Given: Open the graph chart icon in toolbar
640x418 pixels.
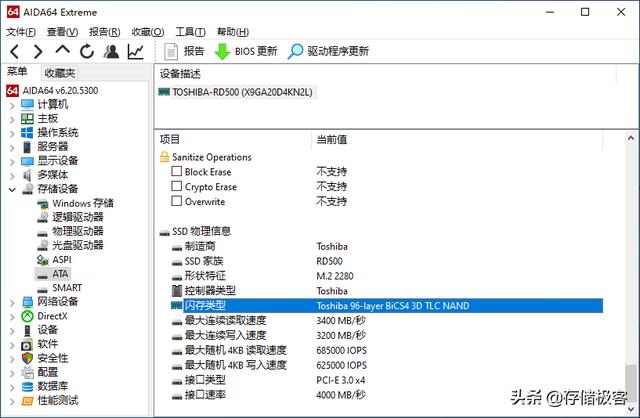Looking at the screenshot, I should pyautogui.click(x=135, y=51).
